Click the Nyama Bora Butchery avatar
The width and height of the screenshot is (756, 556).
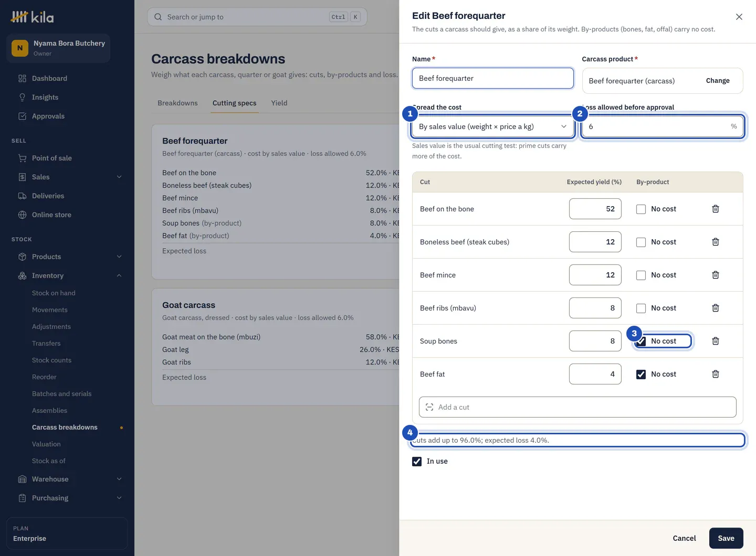[20, 48]
